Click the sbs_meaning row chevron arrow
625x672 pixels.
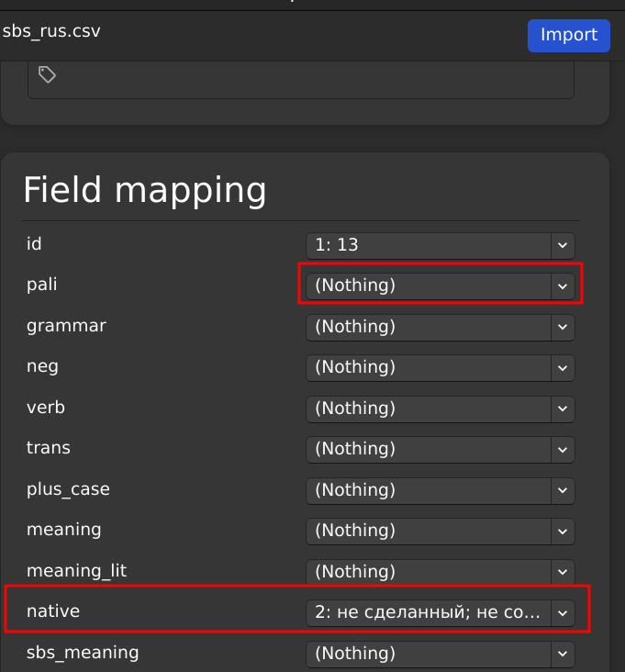[563, 654]
